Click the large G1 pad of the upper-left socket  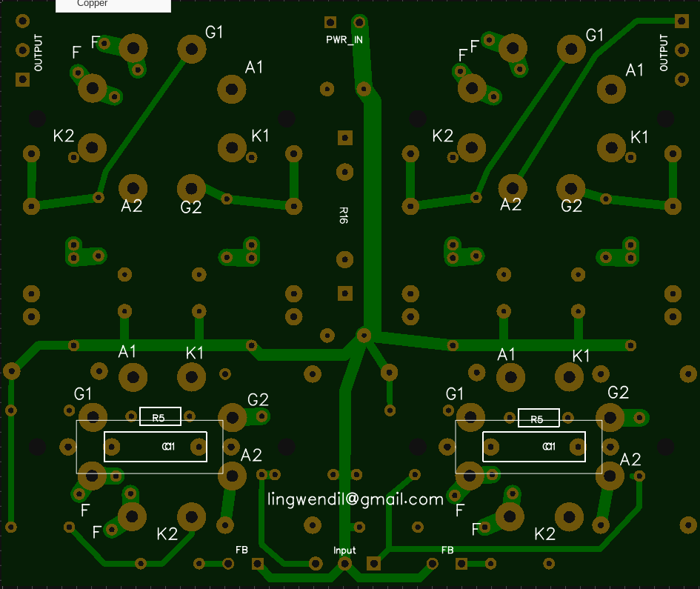(x=192, y=49)
